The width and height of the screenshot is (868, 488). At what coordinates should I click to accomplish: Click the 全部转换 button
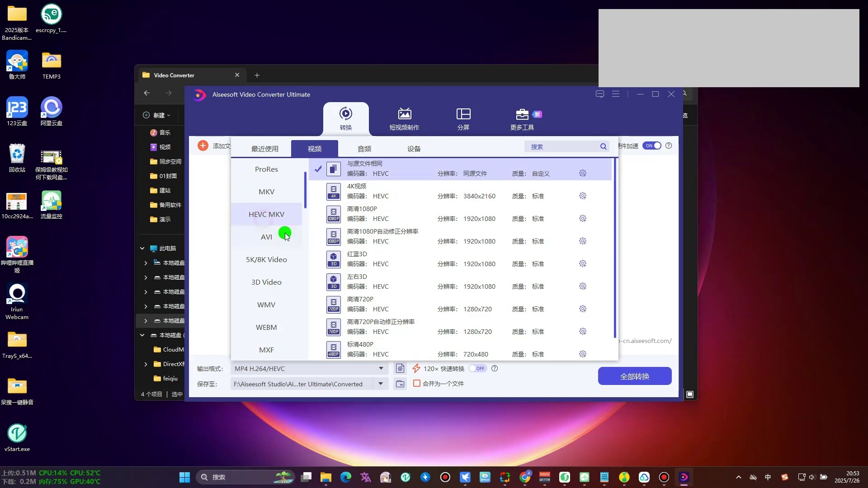coord(634,376)
